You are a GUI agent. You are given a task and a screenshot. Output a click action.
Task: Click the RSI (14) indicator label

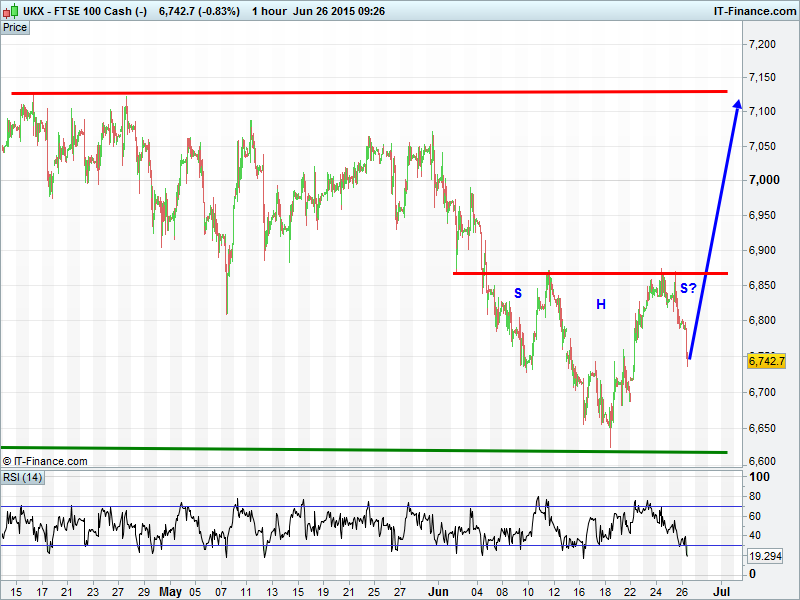pos(22,477)
